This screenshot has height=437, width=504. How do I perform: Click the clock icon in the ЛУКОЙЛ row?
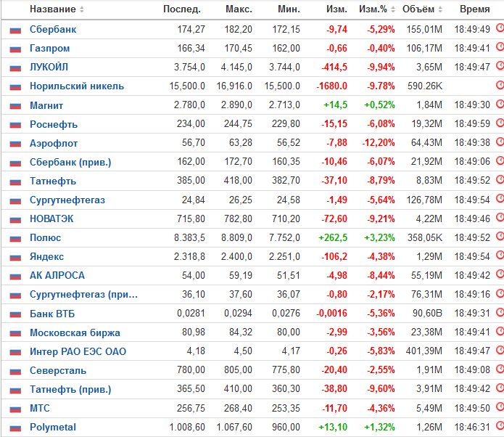500,66
